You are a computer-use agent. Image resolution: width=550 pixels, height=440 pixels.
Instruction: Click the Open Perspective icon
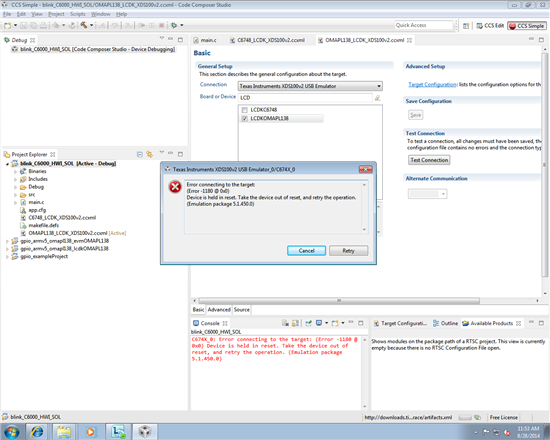click(466, 26)
